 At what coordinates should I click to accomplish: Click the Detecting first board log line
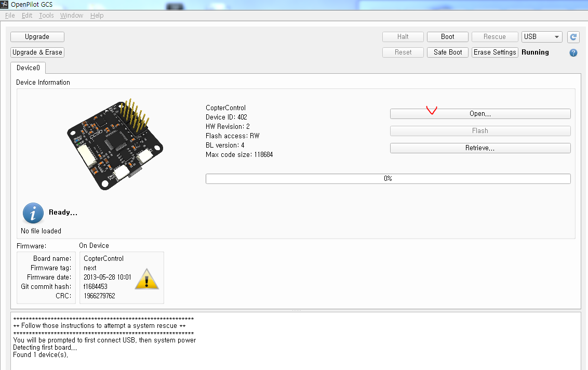[45, 348]
